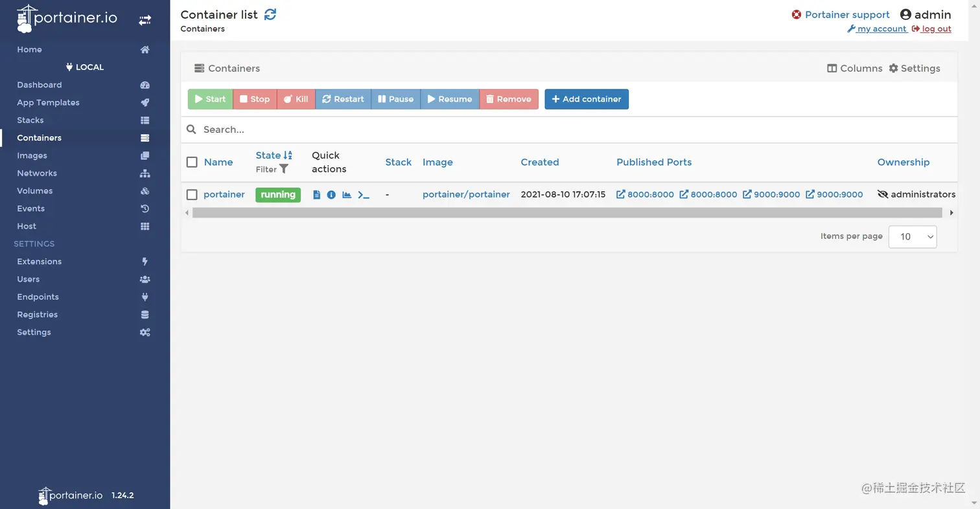980x509 pixels.
Task: Sort by Image column header
Action: [437, 162]
